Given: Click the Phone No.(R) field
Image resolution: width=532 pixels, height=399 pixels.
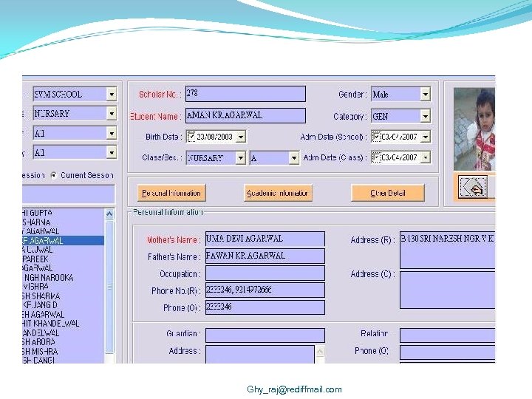Looking at the screenshot, I should point(265,290).
